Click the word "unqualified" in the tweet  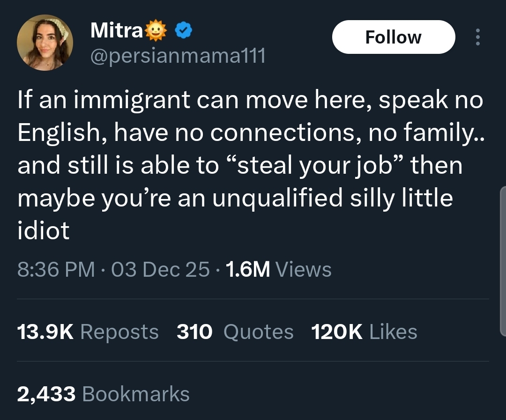277,199
